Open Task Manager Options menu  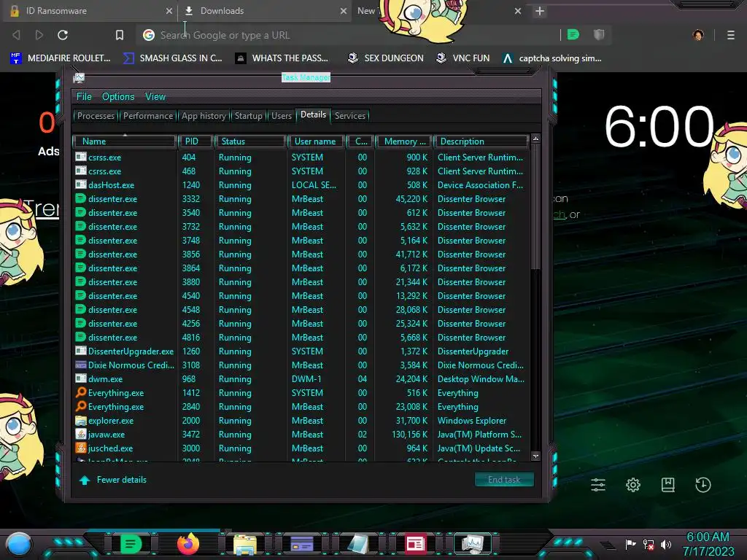tap(118, 97)
